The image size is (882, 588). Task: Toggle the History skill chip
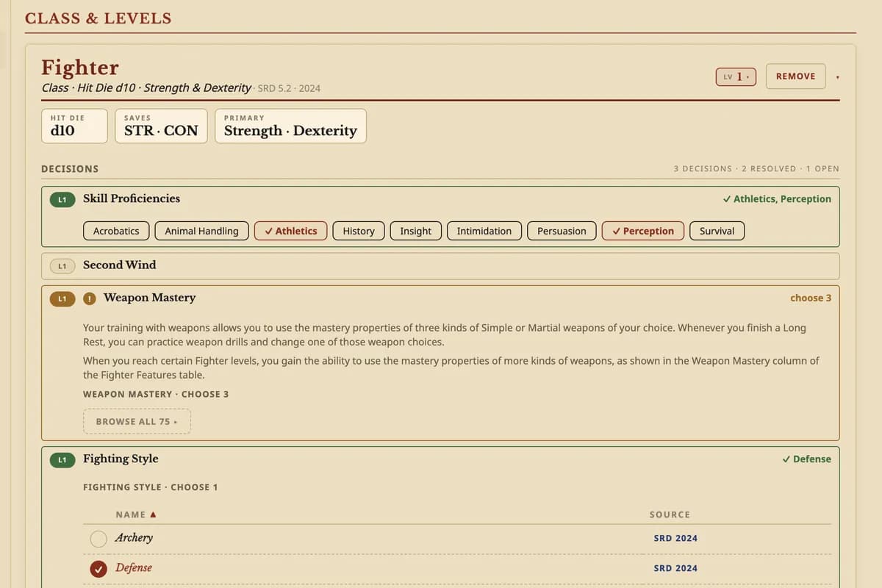click(359, 231)
